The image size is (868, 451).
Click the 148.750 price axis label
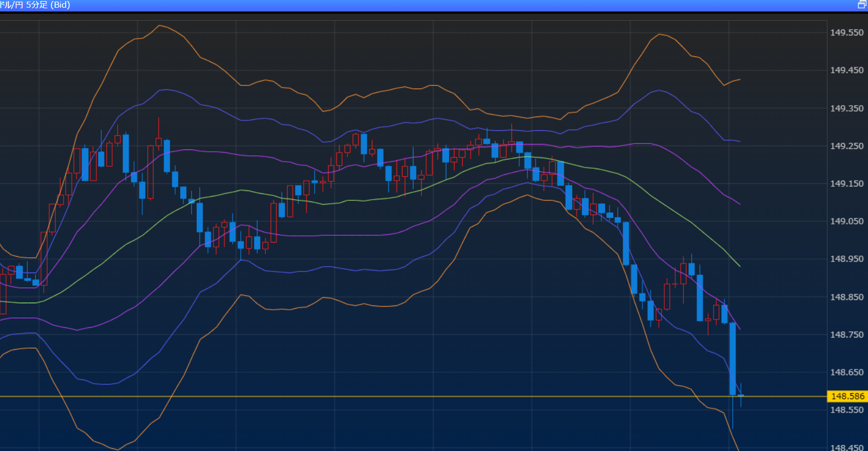pyautogui.click(x=847, y=335)
